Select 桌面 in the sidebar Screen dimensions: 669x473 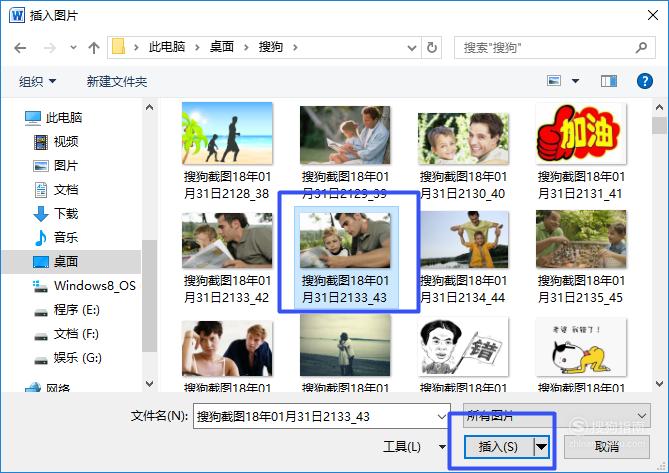pyautogui.click(x=71, y=261)
